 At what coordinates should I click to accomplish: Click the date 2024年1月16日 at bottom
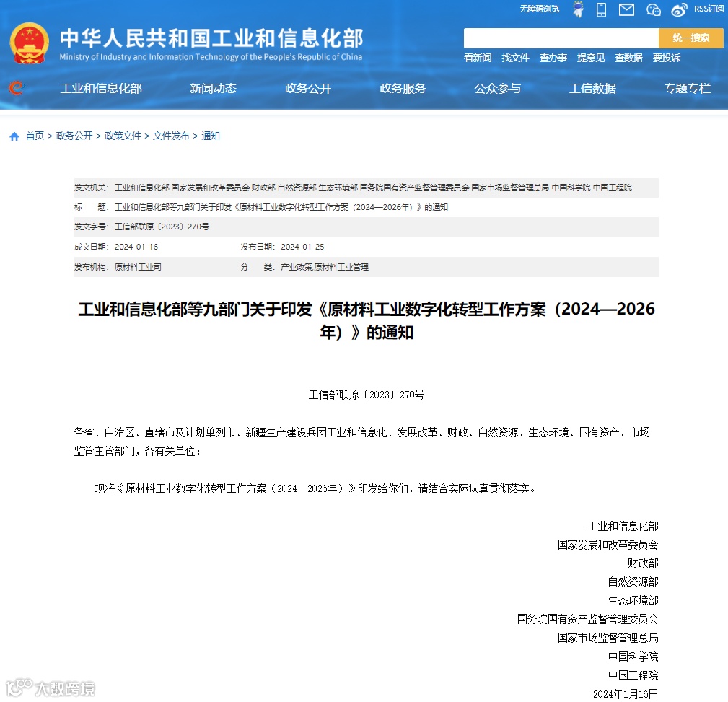pos(626,694)
